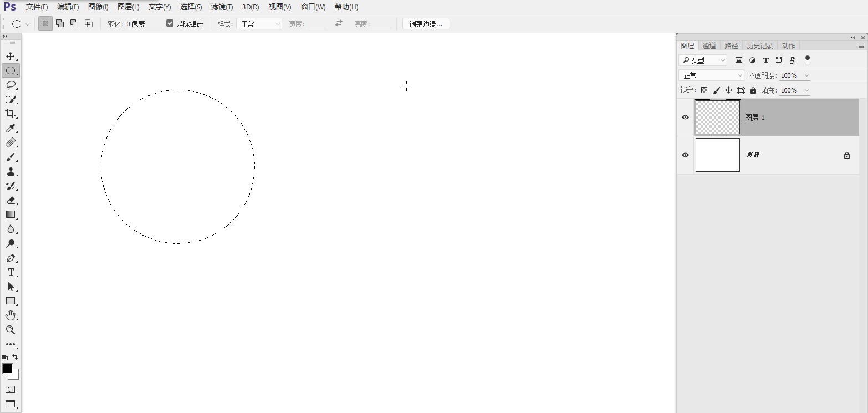This screenshot has height=413, width=868.
Task: Toggle lock position
Action: tap(728, 90)
